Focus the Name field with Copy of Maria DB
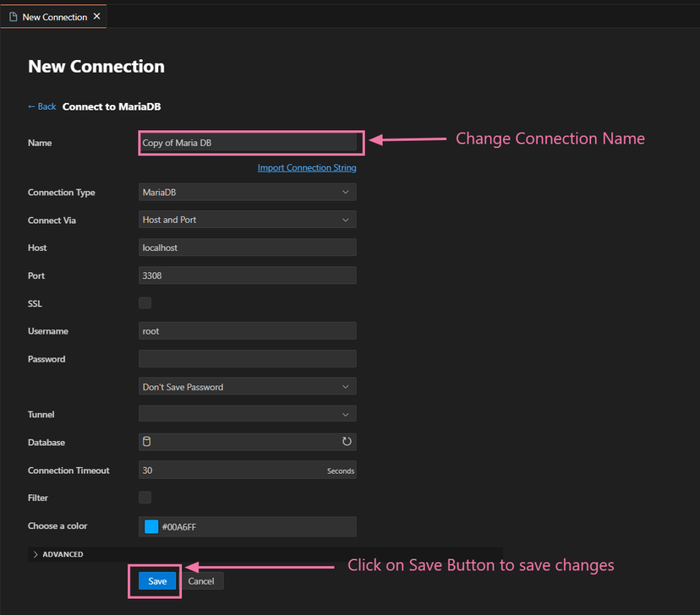This screenshot has width=700, height=615. (x=248, y=143)
